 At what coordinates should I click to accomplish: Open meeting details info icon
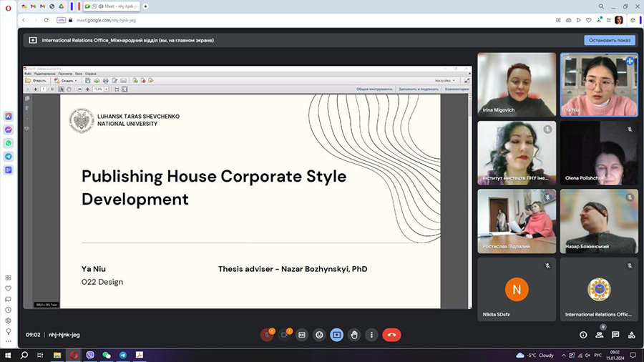pyautogui.click(x=583, y=334)
